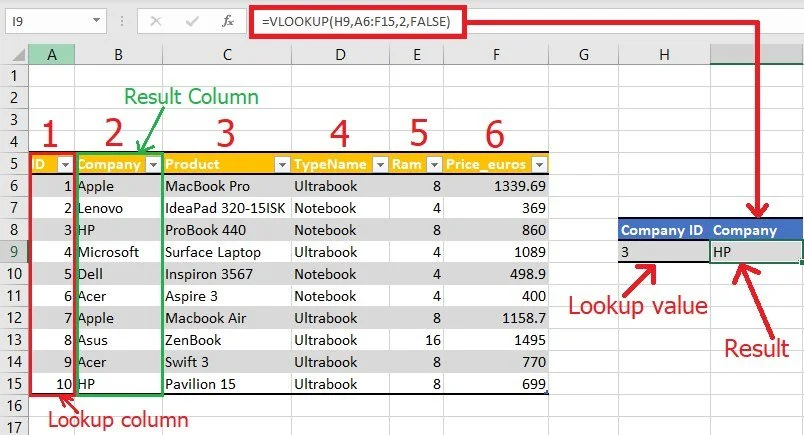Click the cell containing Swift 3
Viewport: 804px width, 435px height.
click(x=227, y=362)
